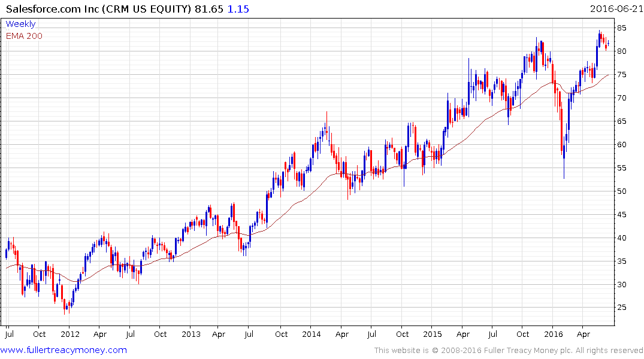Click the 2013 year label on time axis
The width and height of the screenshot is (644, 359).
click(x=191, y=334)
